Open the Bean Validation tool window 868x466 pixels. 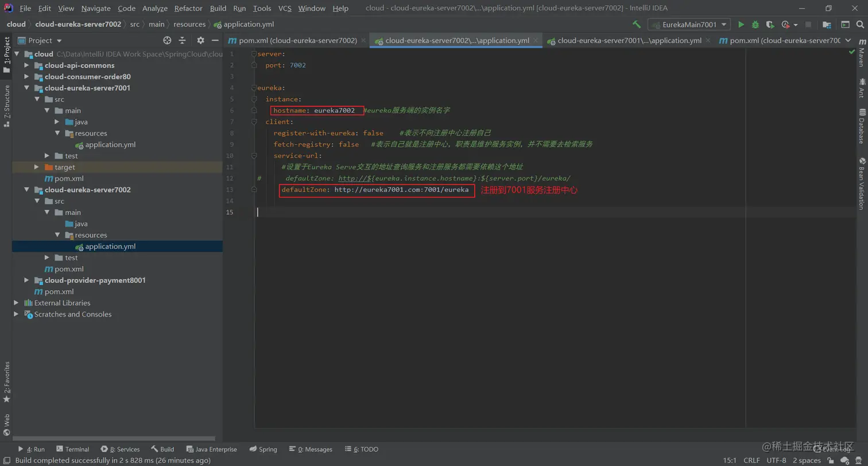tap(862, 183)
